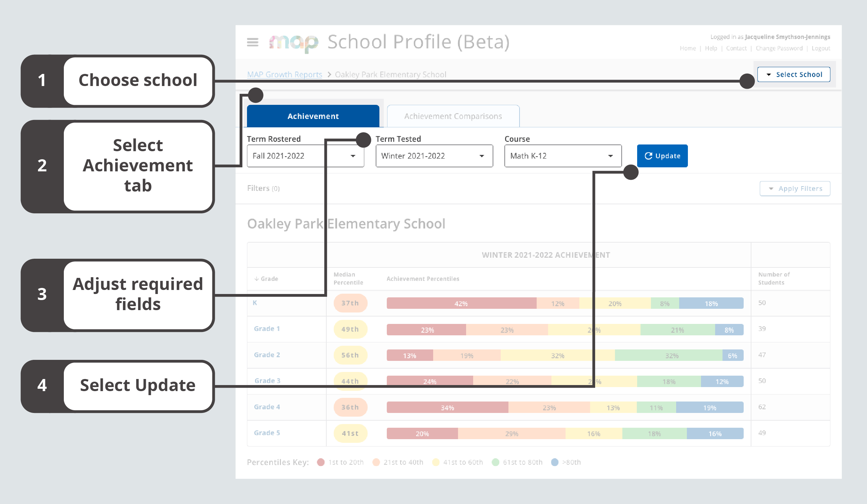Open the MAP Growth Reports link
The width and height of the screenshot is (867, 504).
285,74
